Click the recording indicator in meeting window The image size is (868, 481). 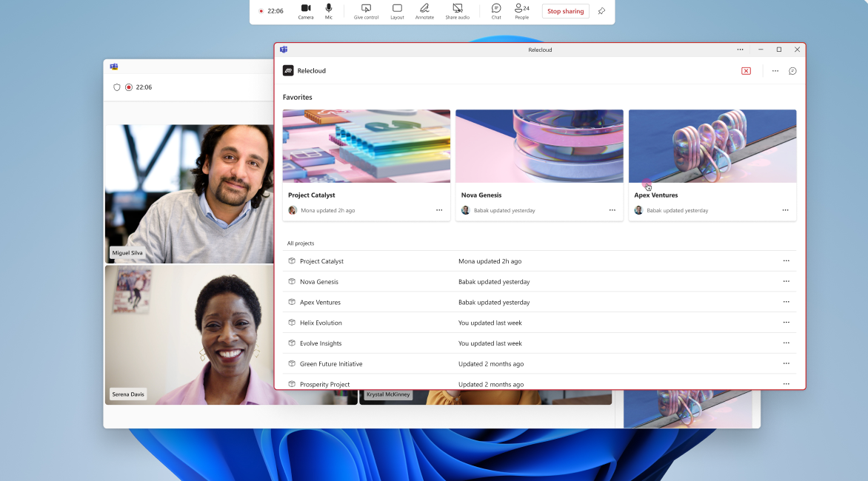(129, 87)
